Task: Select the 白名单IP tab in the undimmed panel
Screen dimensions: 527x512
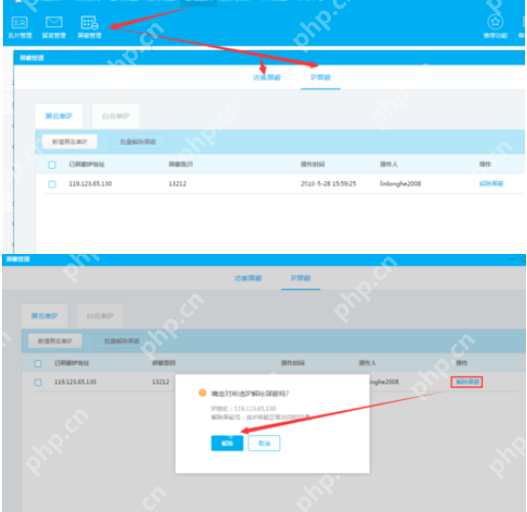Action: [115, 116]
